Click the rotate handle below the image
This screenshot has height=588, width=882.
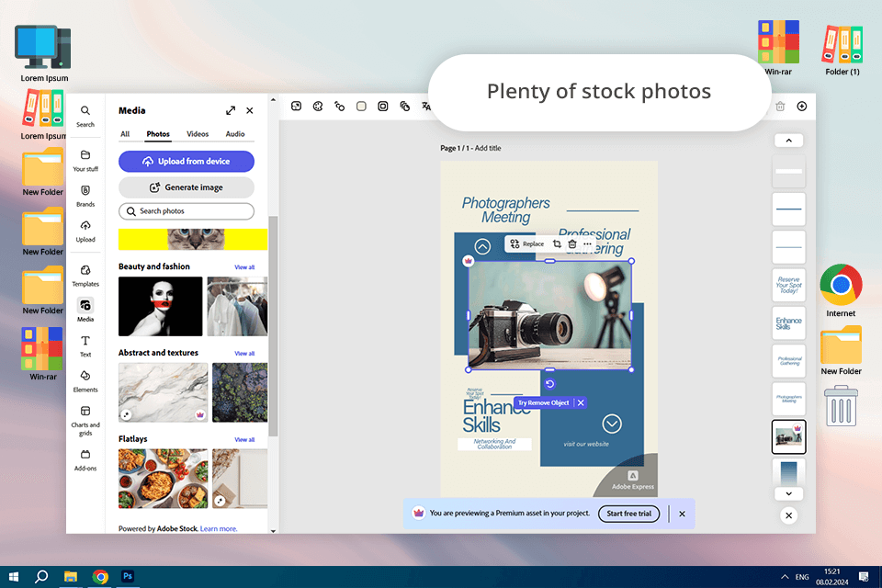550,384
